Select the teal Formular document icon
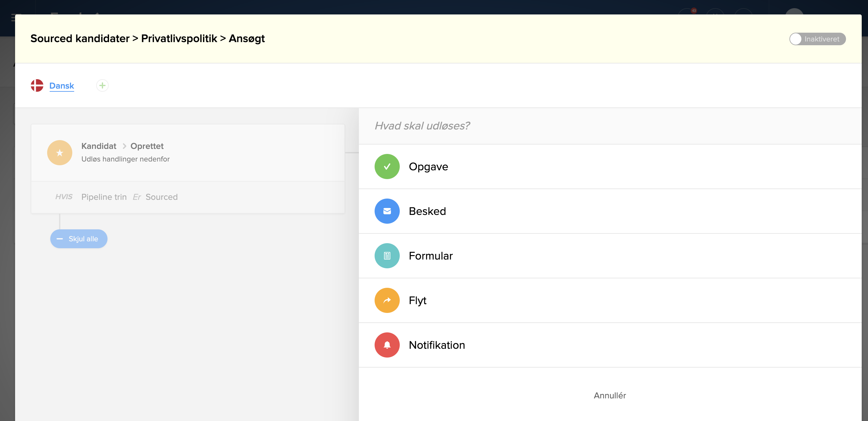 (387, 256)
